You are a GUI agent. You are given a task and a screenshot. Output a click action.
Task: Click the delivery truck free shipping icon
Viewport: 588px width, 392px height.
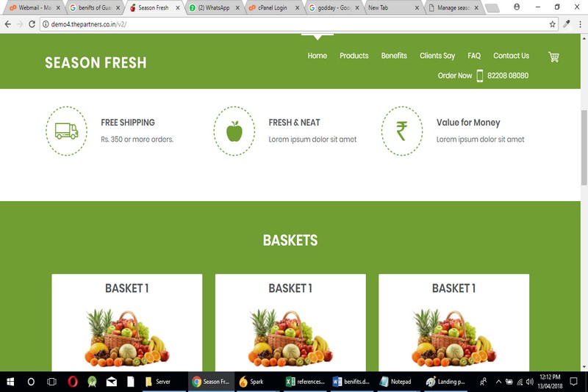66,131
